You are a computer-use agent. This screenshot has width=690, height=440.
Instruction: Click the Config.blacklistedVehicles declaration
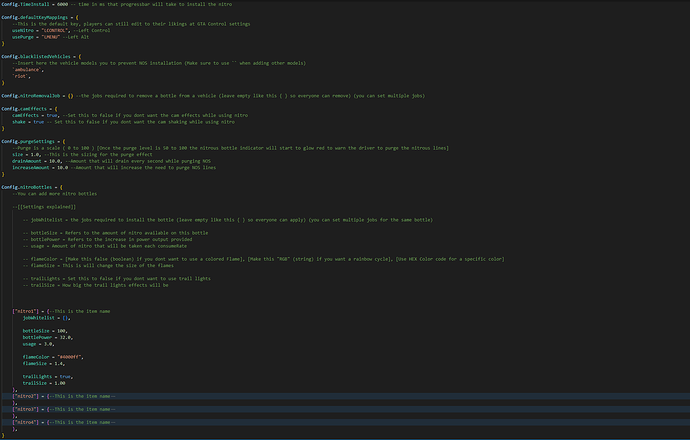41,57
